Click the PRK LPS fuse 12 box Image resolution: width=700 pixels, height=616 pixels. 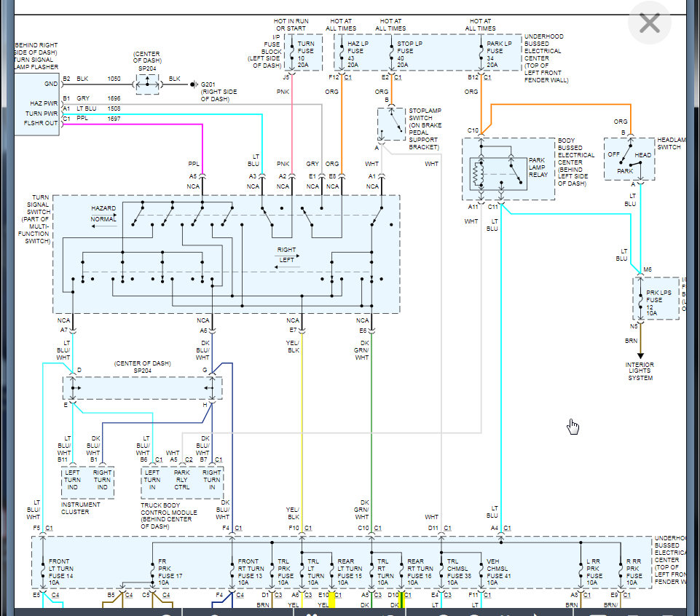coord(656,299)
